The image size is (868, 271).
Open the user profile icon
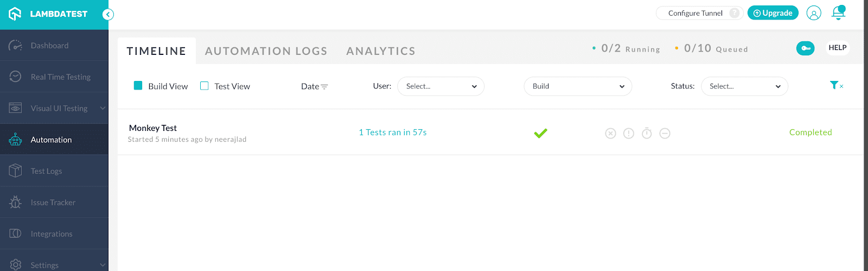[x=814, y=13]
